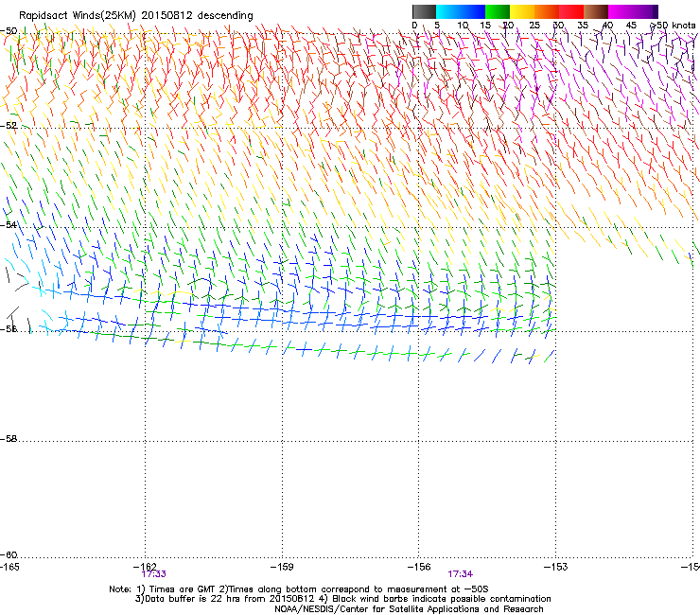Click the gray 0-5 knots legend swatch
Screen dimensions: 700x615
(x=425, y=11)
